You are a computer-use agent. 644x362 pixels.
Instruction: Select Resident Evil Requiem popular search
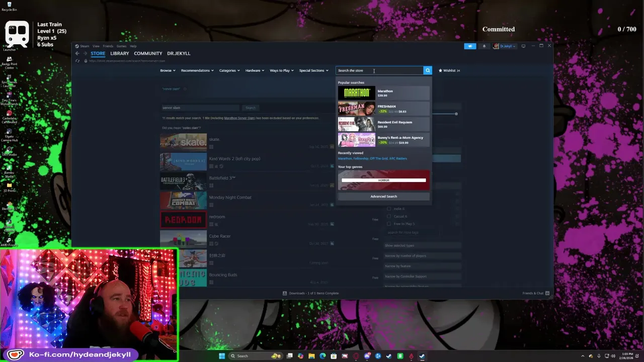[384, 124]
